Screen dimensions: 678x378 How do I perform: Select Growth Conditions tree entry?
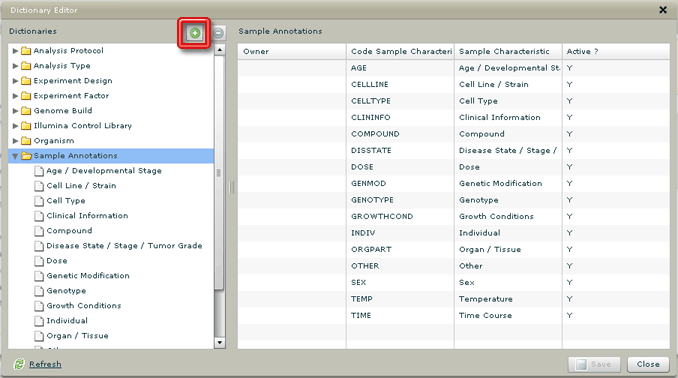[x=84, y=305]
